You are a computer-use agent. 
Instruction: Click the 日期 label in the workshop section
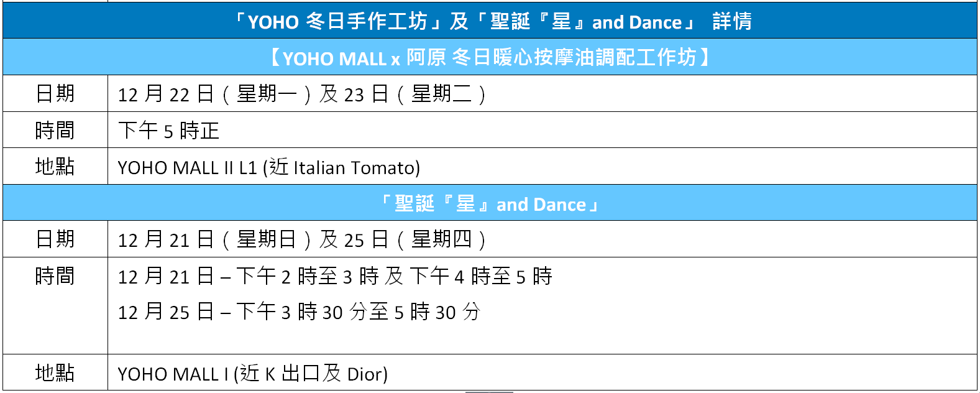click(x=55, y=94)
